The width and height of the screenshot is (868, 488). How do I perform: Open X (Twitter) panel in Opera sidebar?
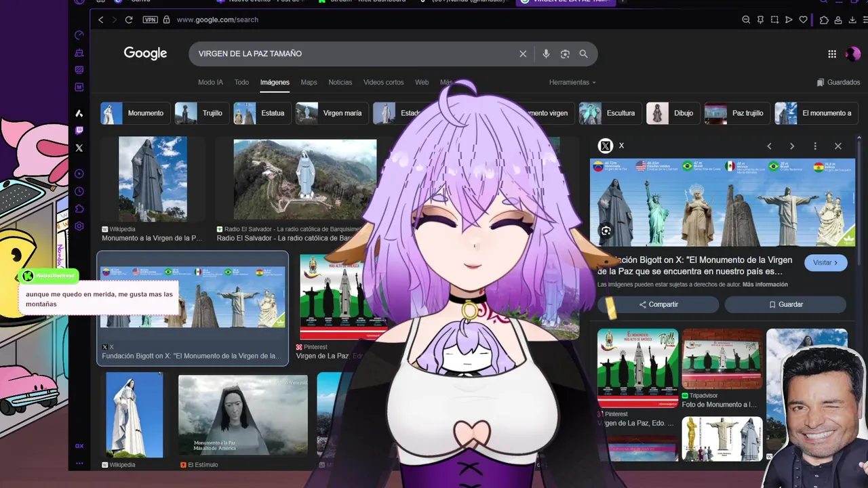click(x=79, y=148)
